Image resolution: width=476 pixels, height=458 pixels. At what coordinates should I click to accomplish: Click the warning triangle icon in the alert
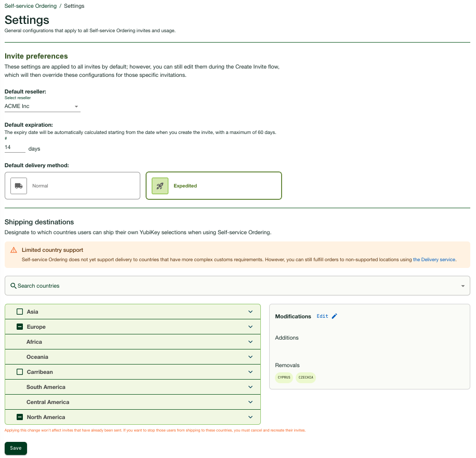pyautogui.click(x=14, y=250)
